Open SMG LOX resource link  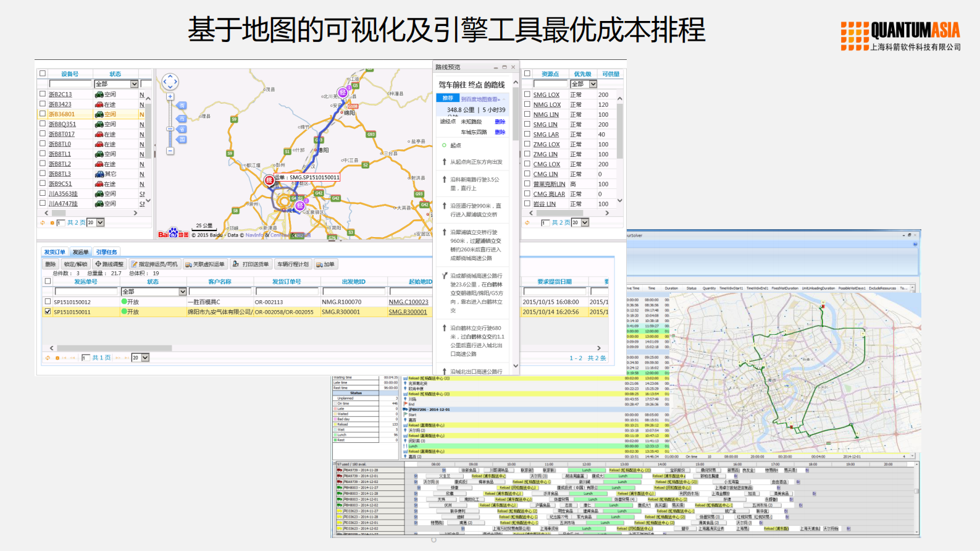click(546, 95)
